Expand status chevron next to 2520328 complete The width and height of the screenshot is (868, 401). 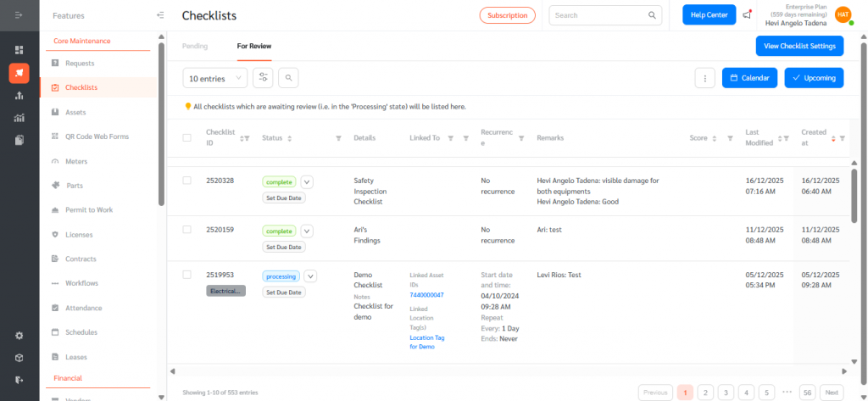[307, 181]
